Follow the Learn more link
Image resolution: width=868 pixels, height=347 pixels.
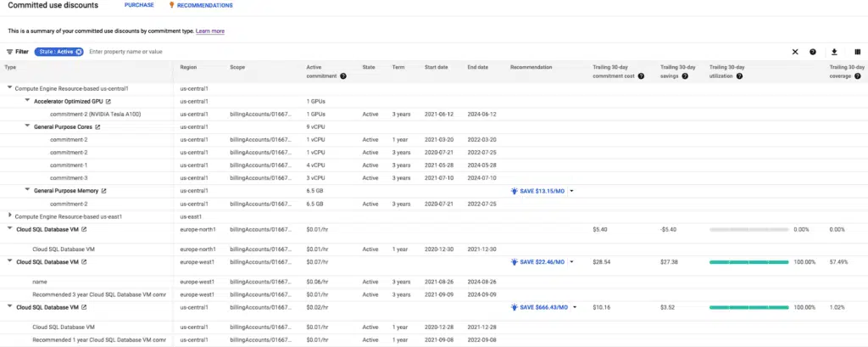pos(210,31)
